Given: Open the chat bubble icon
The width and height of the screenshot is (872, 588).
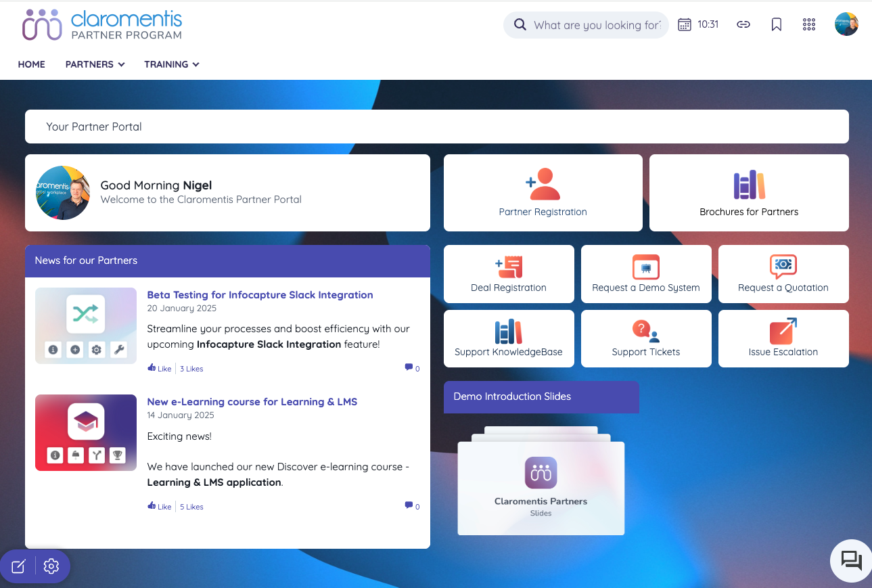Looking at the screenshot, I should click(851, 561).
